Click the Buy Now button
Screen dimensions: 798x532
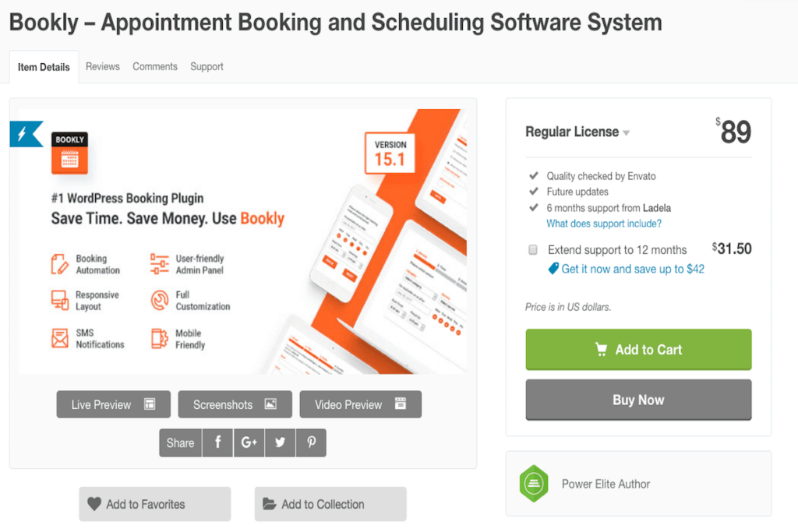click(x=638, y=400)
